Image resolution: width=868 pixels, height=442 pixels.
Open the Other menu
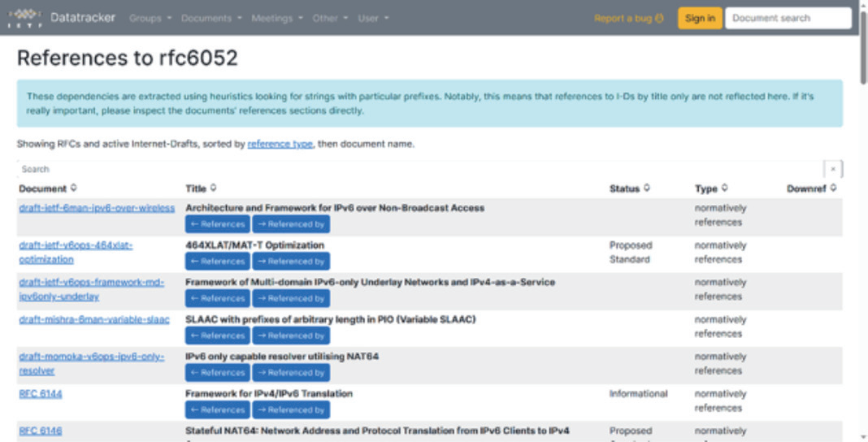(x=330, y=18)
